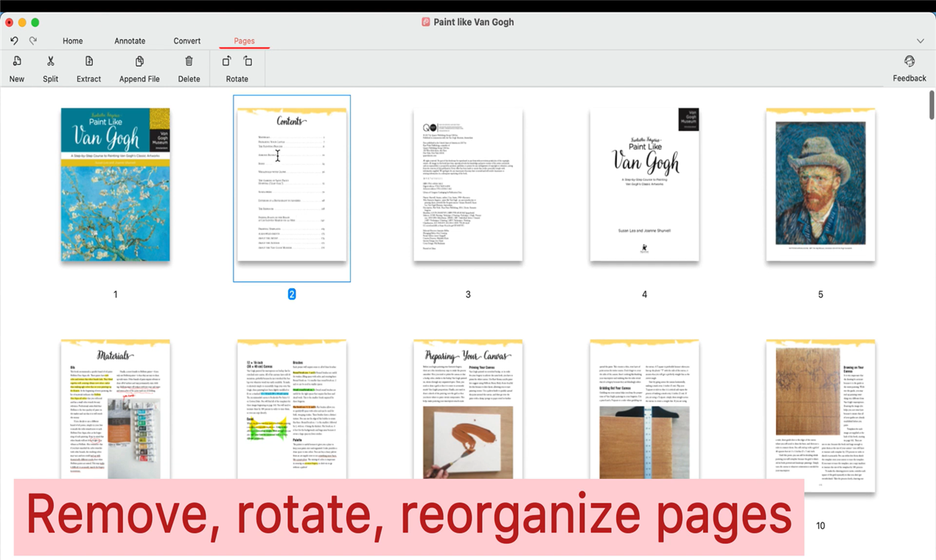Screen dimensions: 936x560
Task: Select the Materials page thumbnail
Action: tap(116, 409)
